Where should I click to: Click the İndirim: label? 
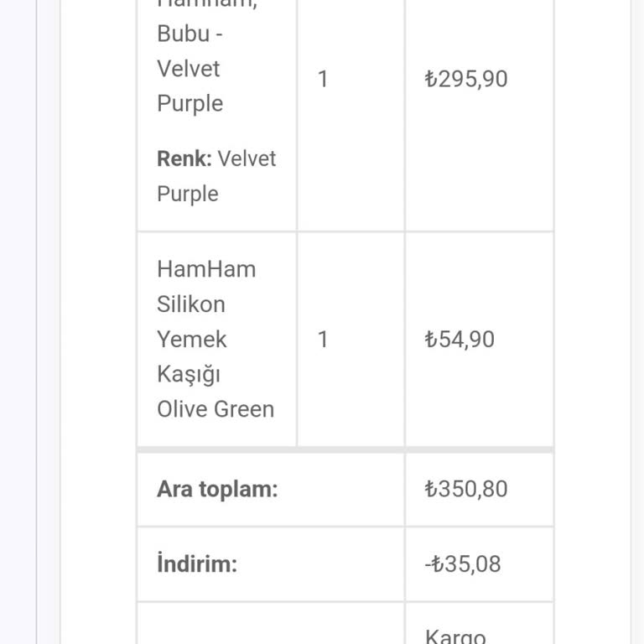coord(197,563)
